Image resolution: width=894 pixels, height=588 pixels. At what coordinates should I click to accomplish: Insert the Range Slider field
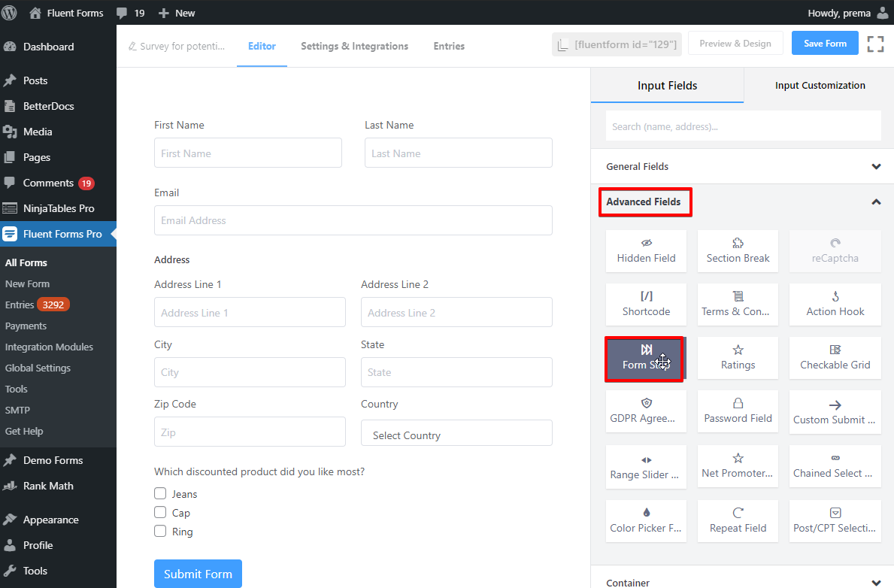tap(646, 466)
